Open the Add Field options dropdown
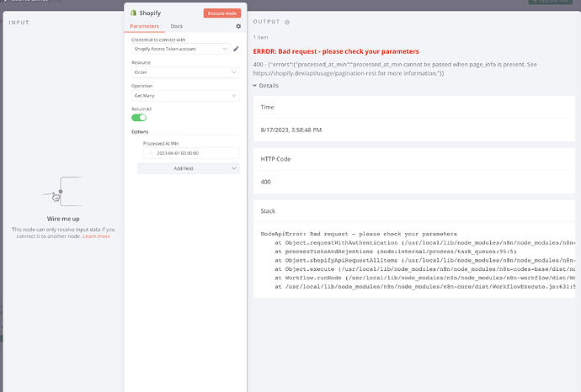581x392 pixels. [x=189, y=168]
